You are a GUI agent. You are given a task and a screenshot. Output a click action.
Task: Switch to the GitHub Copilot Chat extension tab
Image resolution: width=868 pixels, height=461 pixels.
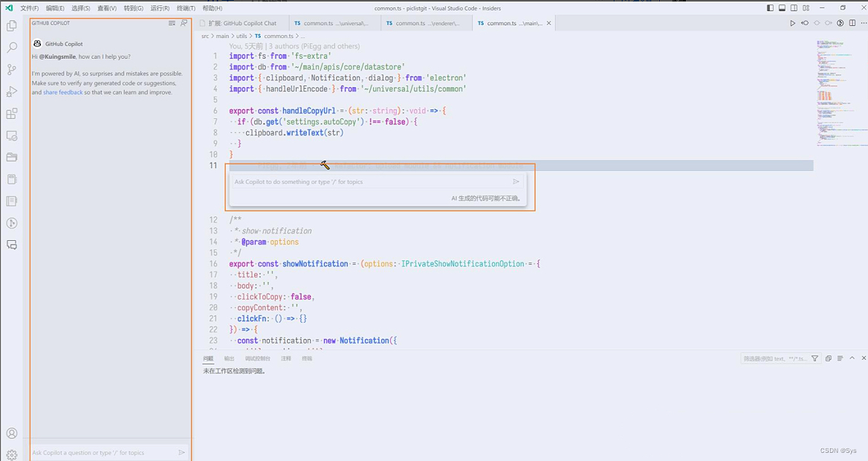[242, 23]
